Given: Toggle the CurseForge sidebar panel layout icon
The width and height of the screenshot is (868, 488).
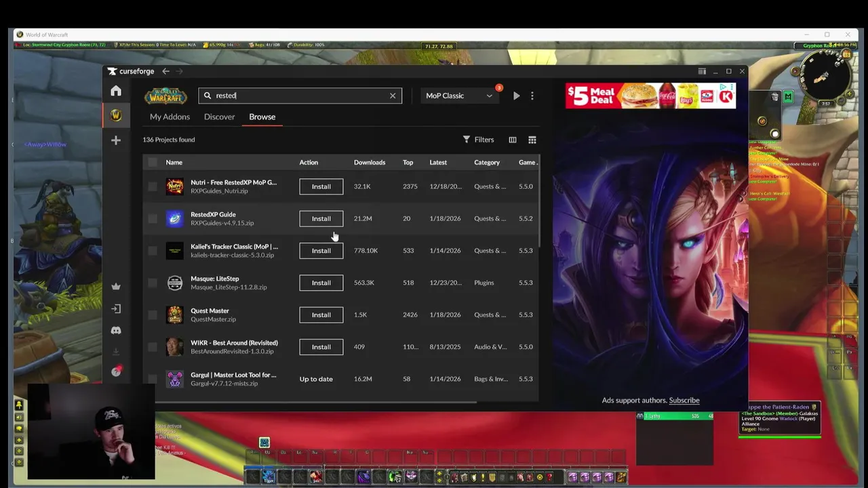Looking at the screenshot, I should [702, 71].
